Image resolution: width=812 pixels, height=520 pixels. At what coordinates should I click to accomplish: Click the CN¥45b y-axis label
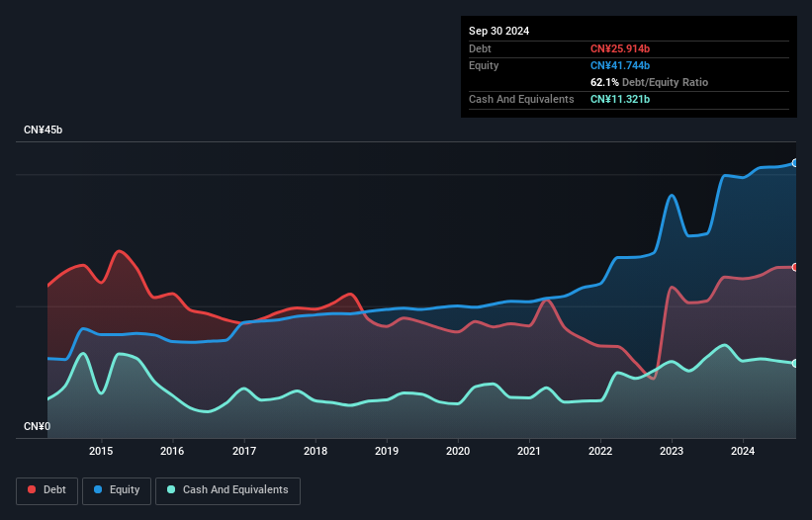tap(43, 130)
